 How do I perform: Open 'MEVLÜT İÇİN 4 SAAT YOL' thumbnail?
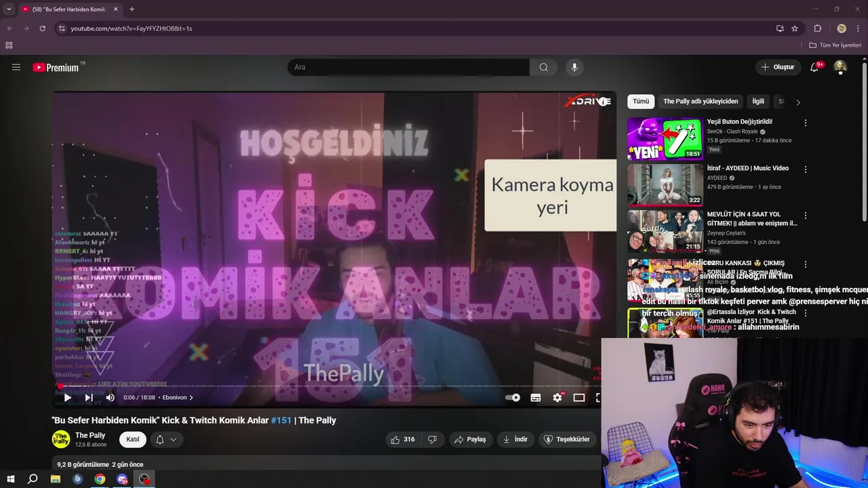pos(665,231)
